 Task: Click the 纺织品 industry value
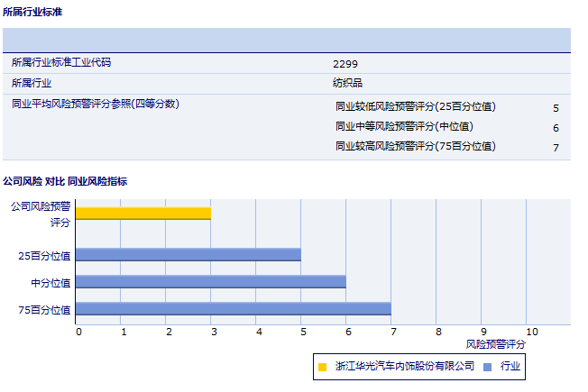348,84
